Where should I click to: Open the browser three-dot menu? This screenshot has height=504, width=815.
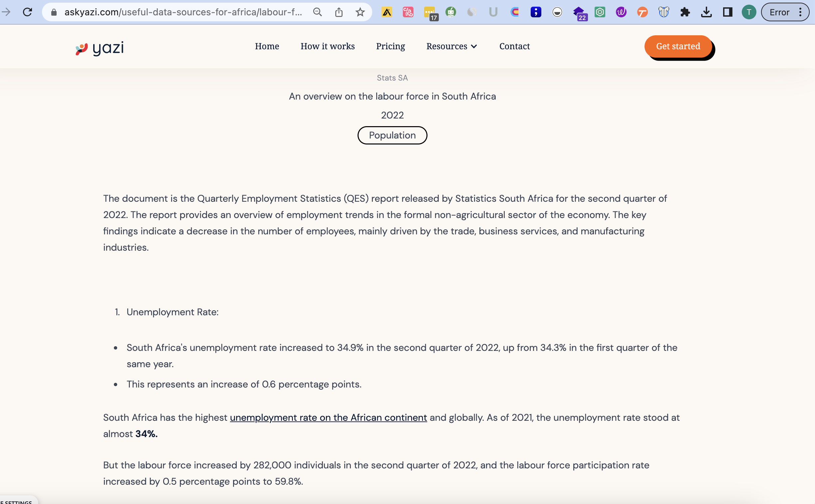point(800,12)
